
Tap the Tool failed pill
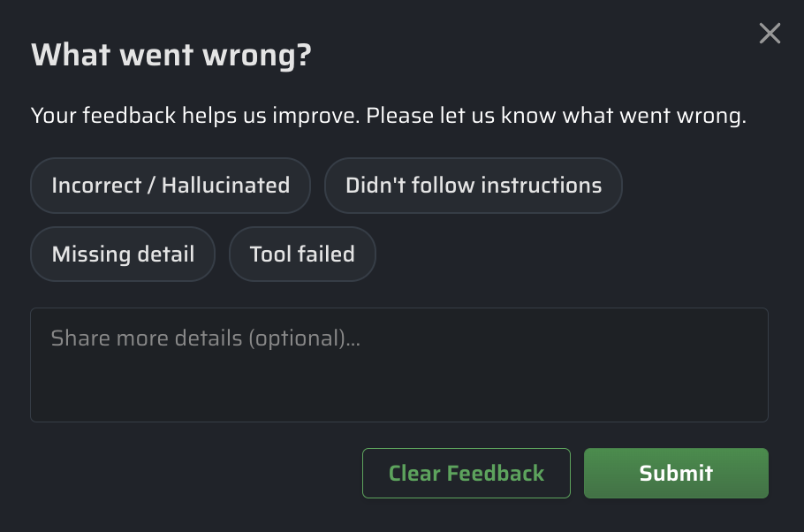302,255
